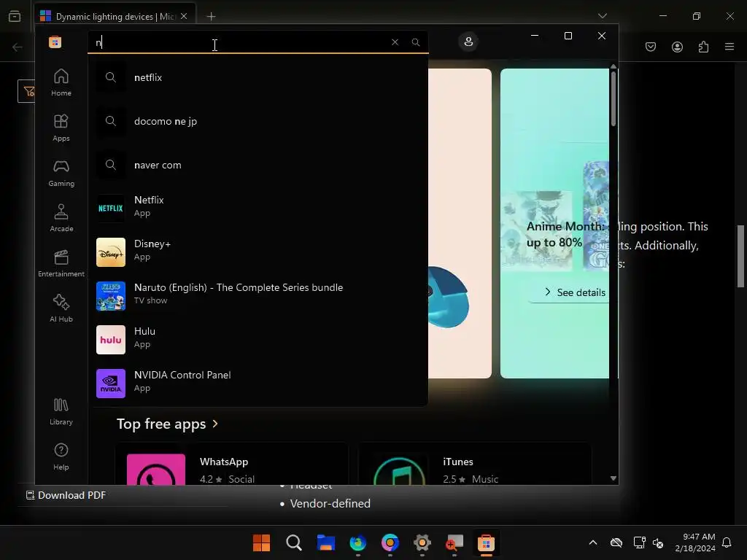The height and width of the screenshot is (560, 747).
Task: Open the WhatsApp app card
Action: click(231, 464)
